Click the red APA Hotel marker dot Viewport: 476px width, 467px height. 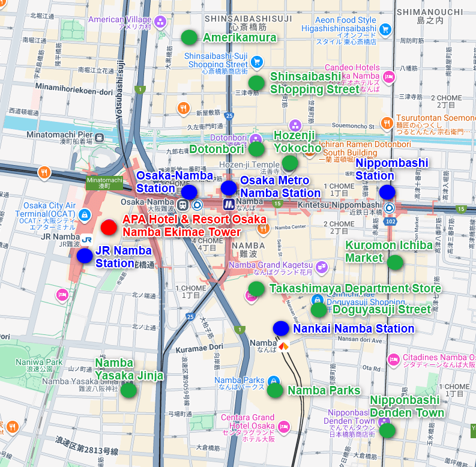(109, 227)
